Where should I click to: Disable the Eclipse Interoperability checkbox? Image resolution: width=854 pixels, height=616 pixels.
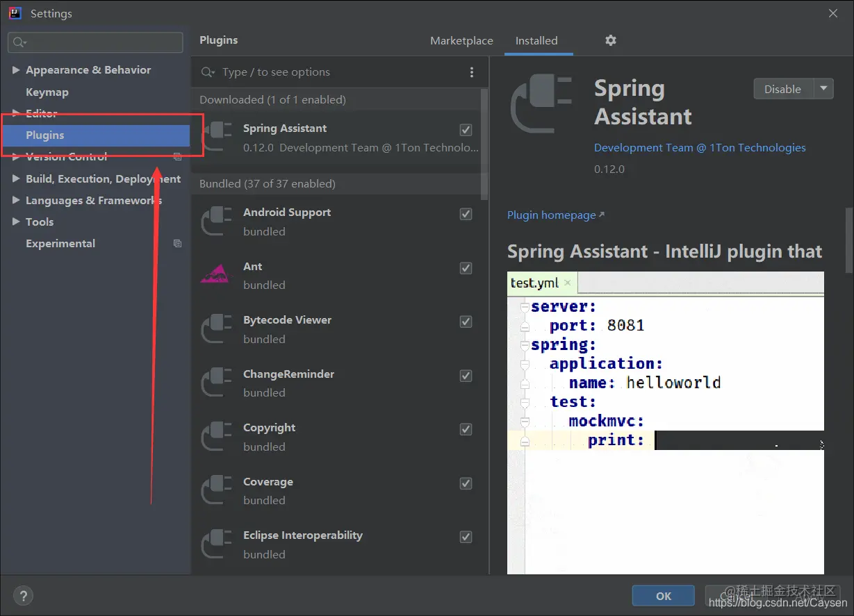point(466,537)
